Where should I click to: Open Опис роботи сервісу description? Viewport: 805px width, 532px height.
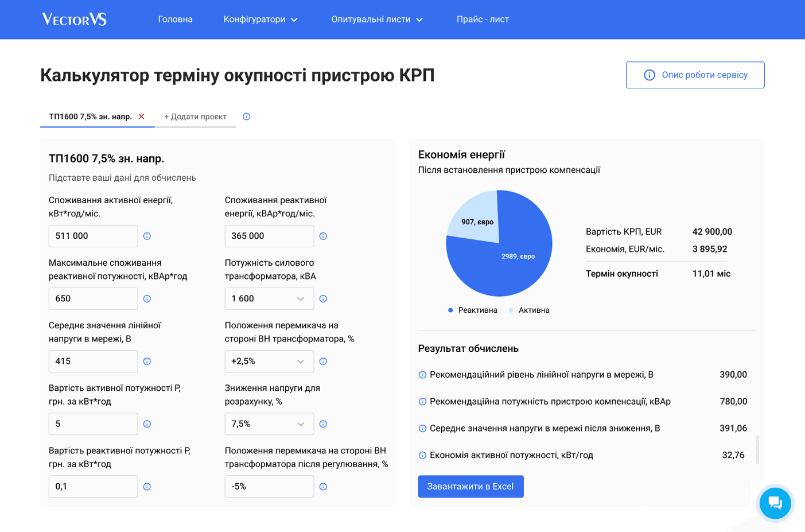pos(695,75)
